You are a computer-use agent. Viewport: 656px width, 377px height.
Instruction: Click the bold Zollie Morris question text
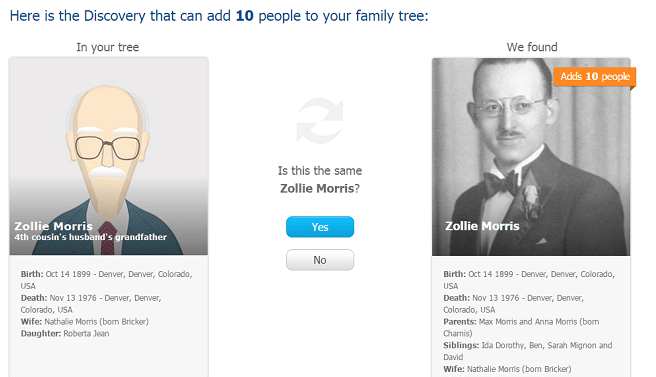click(x=317, y=189)
